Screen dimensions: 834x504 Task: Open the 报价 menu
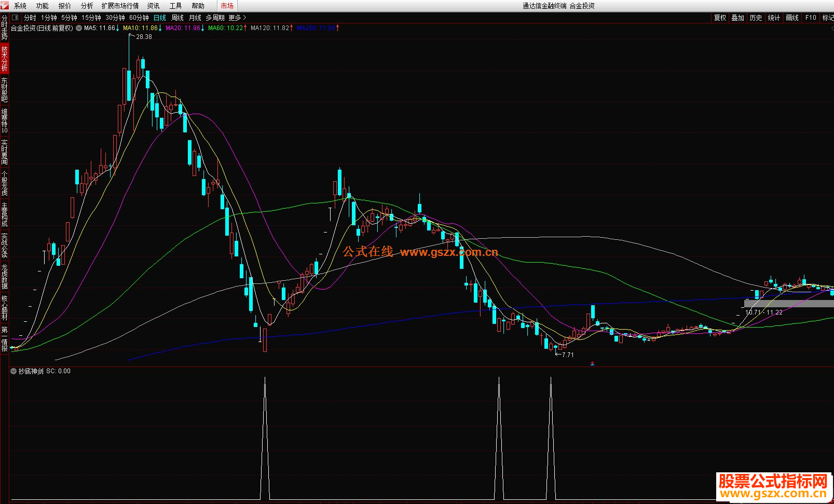(x=65, y=6)
